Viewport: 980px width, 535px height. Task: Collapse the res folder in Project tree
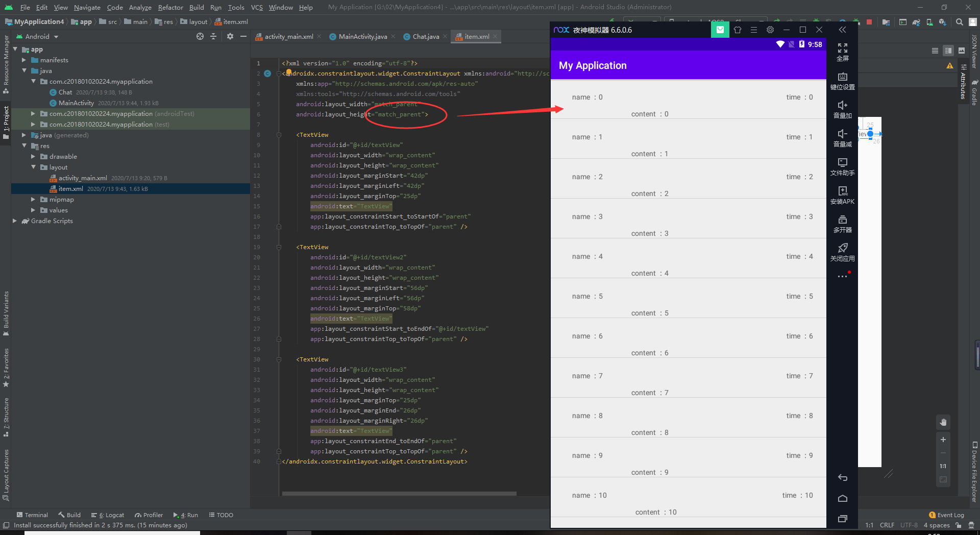[x=23, y=146]
